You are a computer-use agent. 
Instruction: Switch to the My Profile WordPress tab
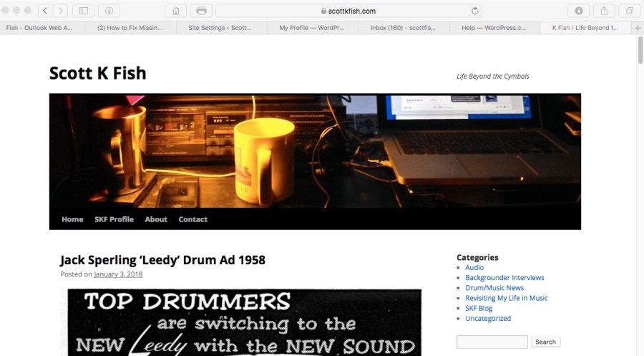pyautogui.click(x=312, y=28)
